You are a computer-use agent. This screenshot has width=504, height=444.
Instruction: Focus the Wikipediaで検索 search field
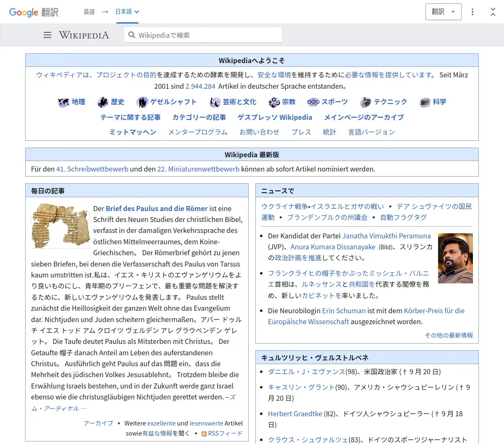coord(203,35)
